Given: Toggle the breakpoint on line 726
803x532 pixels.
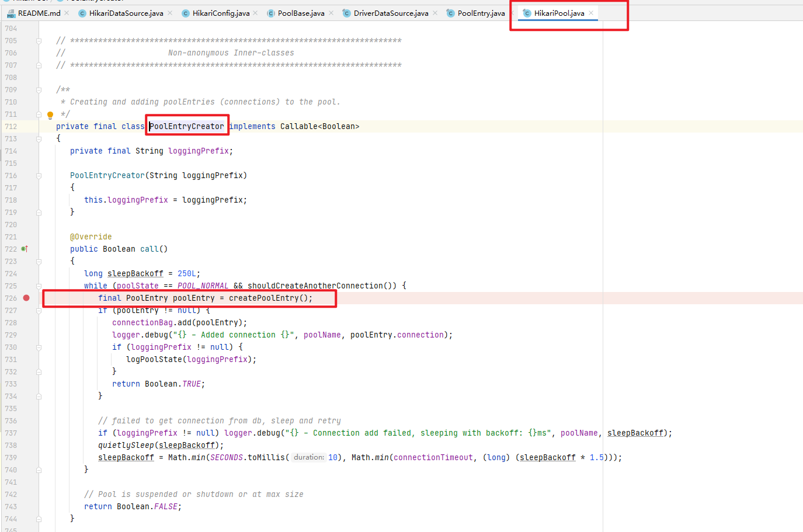Looking at the screenshot, I should (x=26, y=298).
